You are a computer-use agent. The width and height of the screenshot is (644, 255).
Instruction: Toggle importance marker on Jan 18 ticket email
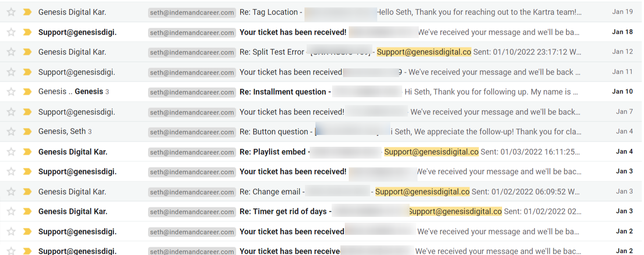27,32
